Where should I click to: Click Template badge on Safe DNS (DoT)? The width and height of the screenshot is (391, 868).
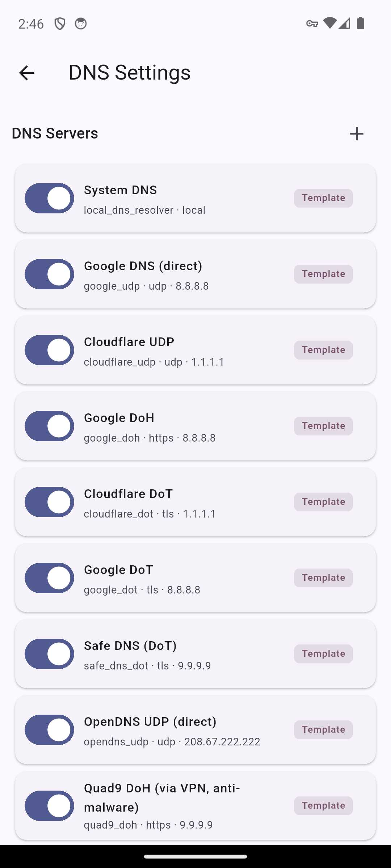(x=323, y=654)
